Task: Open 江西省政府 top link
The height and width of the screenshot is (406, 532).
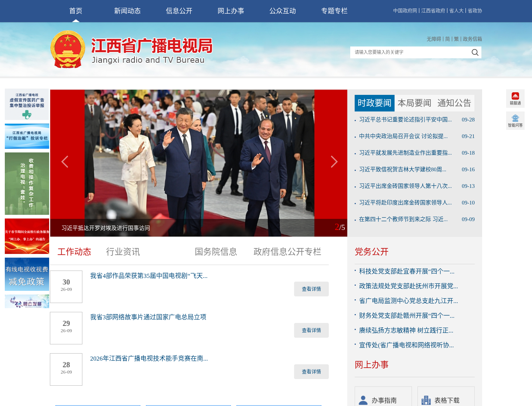Action: (x=433, y=11)
